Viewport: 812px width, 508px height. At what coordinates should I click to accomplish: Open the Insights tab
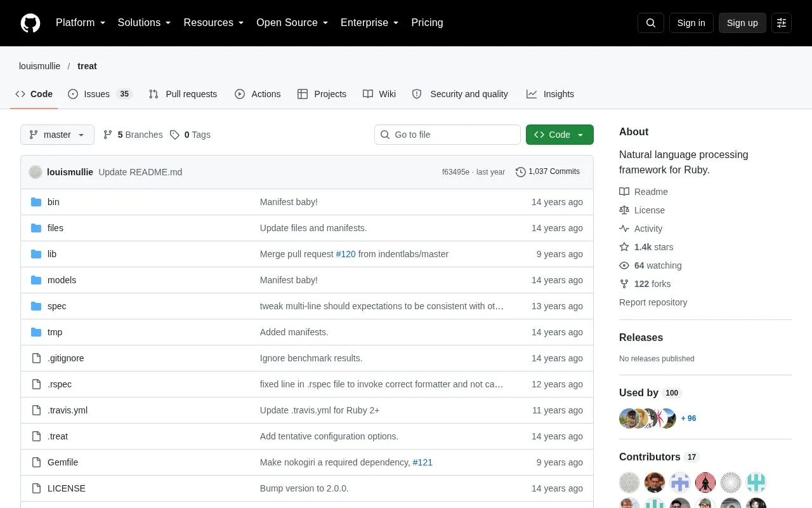point(550,94)
